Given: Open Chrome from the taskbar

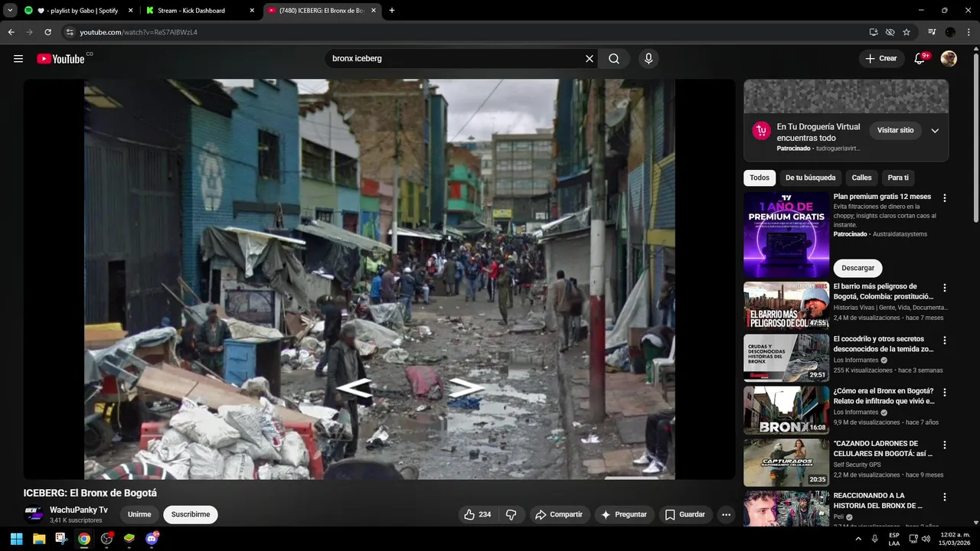Looking at the screenshot, I should pos(84,539).
